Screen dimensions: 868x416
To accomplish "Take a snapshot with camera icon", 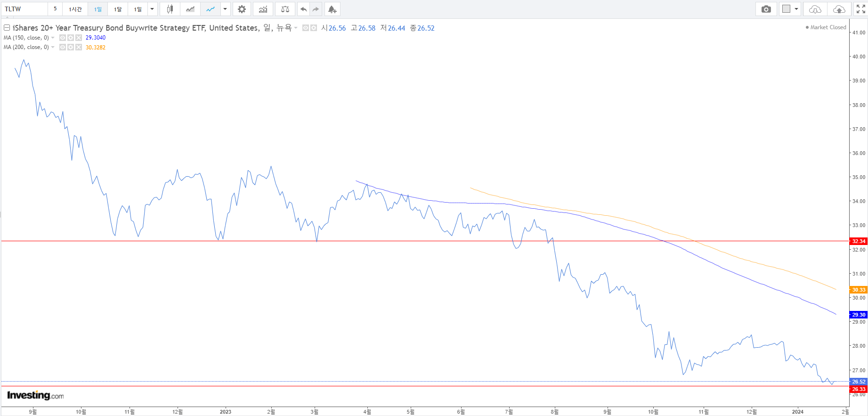I will click(x=766, y=9).
